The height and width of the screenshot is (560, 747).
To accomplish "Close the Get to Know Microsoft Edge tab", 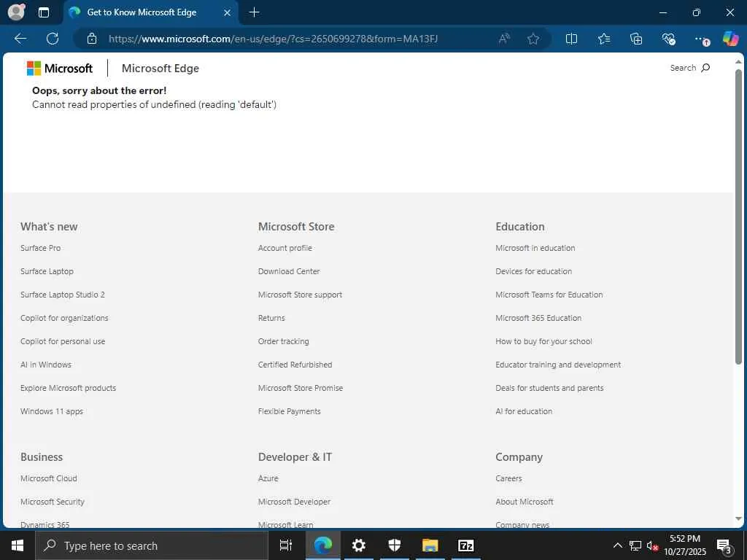I will (x=228, y=13).
